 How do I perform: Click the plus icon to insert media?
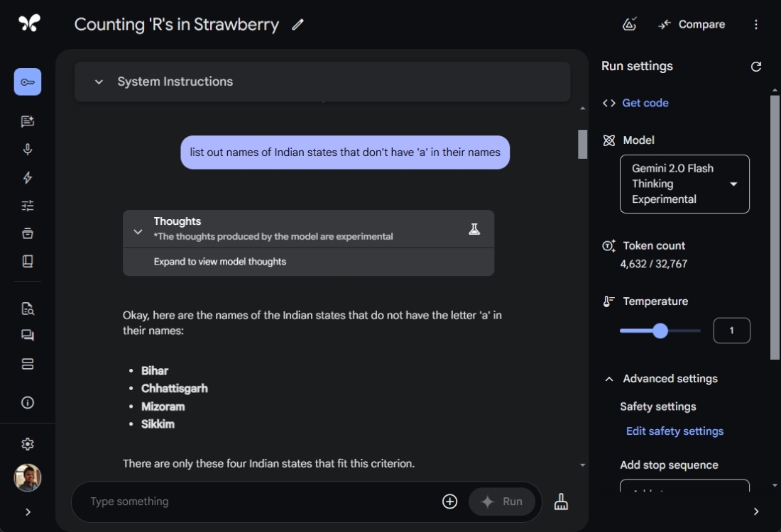[x=449, y=501]
